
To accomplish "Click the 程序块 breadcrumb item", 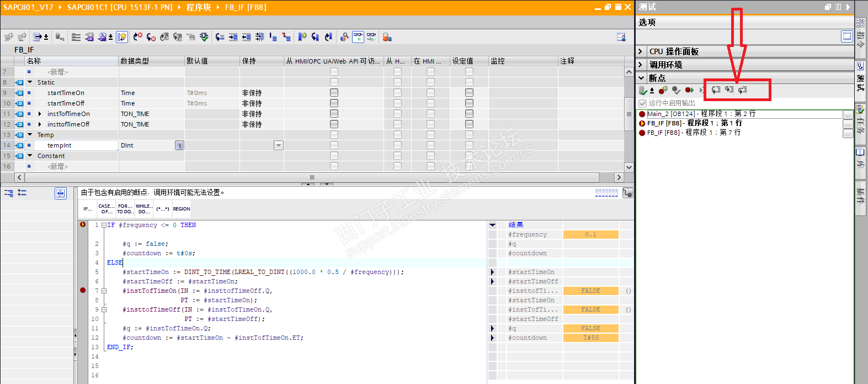I will coord(199,7).
